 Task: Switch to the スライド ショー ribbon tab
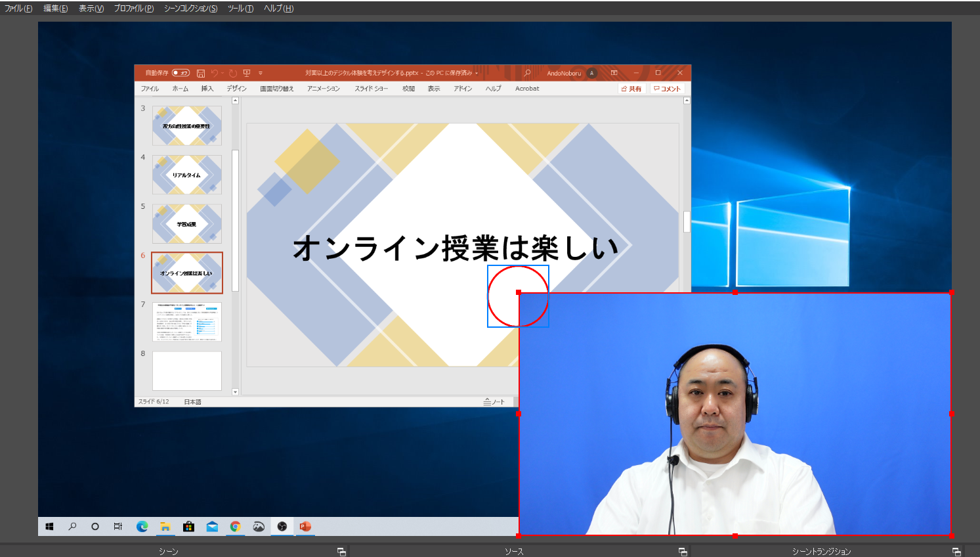pos(372,89)
